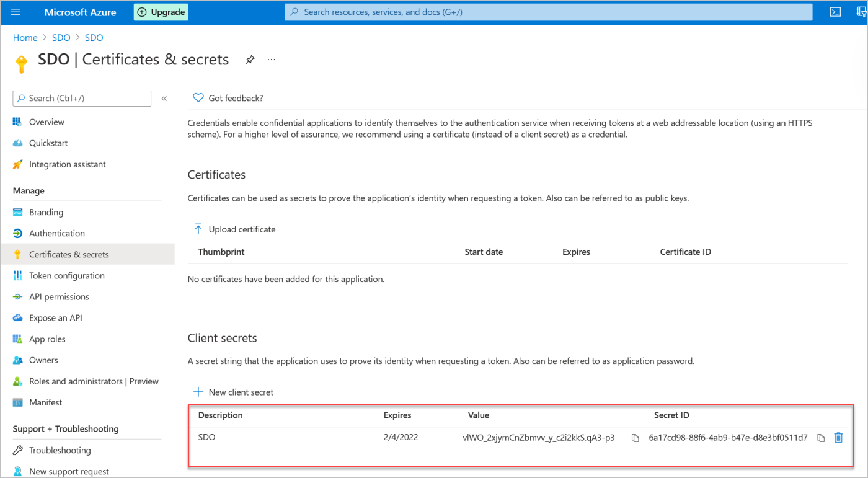Open the Azure portal hamburger menu
Viewport: 868px width, 478px height.
(x=16, y=12)
